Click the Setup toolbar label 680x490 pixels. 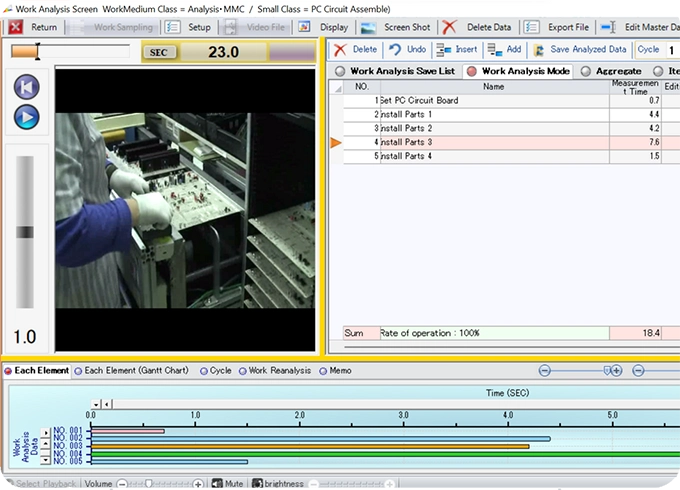pos(199,27)
